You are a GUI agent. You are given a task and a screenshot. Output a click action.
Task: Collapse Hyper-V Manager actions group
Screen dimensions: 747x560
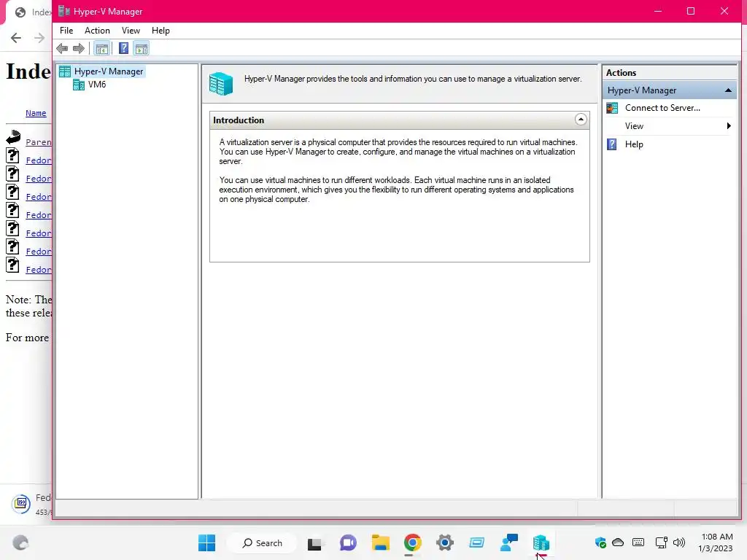pyautogui.click(x=728, y=90)
